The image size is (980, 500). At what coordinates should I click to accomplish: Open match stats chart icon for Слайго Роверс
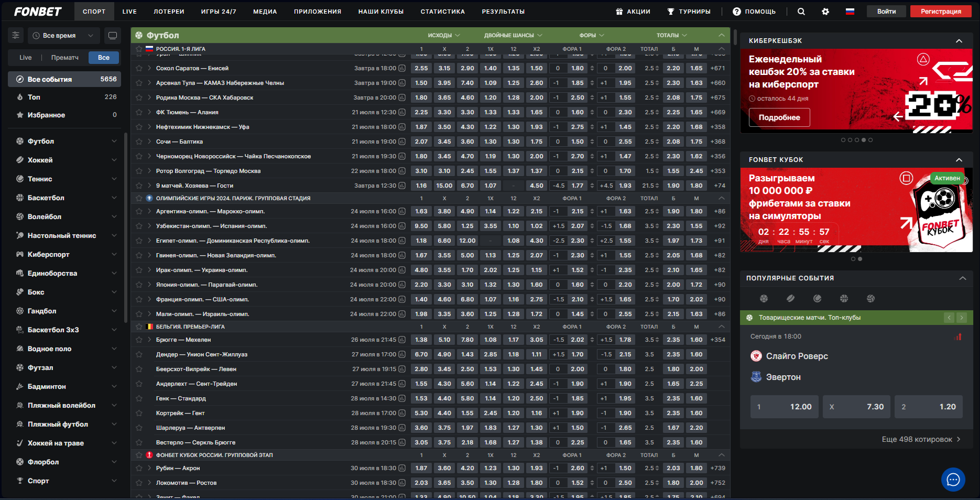tap(958, 336)
